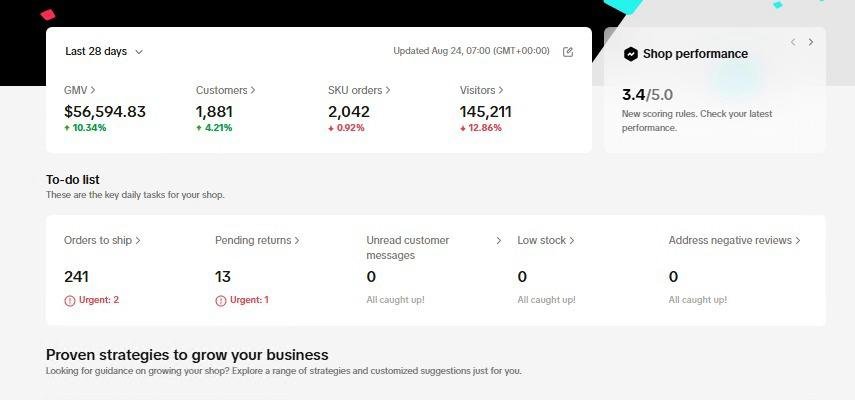
Task: Click the chevron beside Unread customer messages
Action: 498,240
